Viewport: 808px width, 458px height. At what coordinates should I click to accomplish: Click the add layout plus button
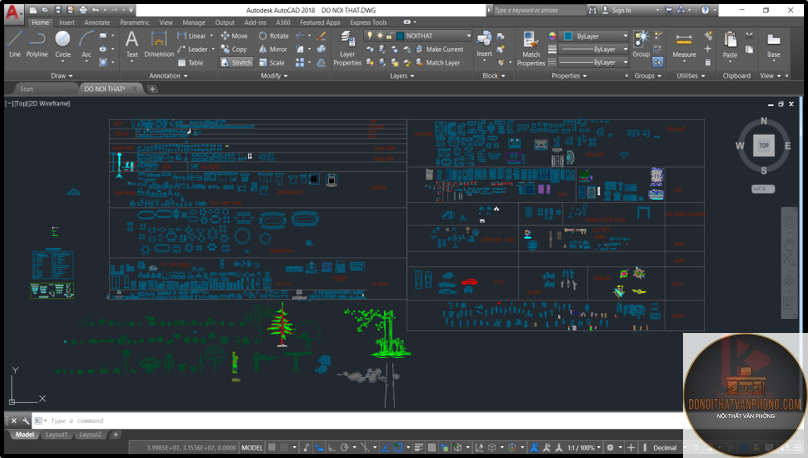[115, 434]
